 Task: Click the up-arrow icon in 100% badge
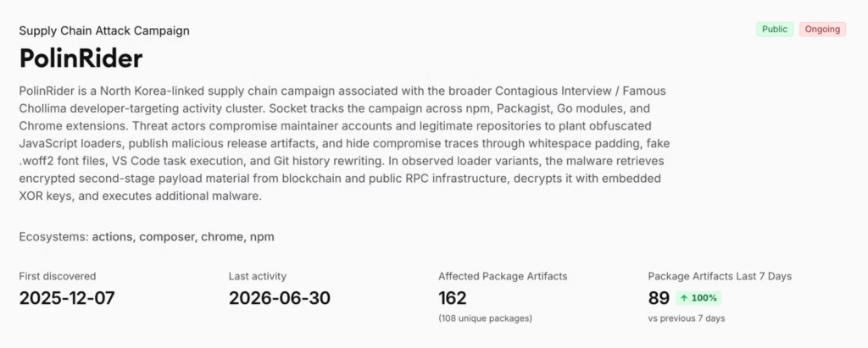684,298
